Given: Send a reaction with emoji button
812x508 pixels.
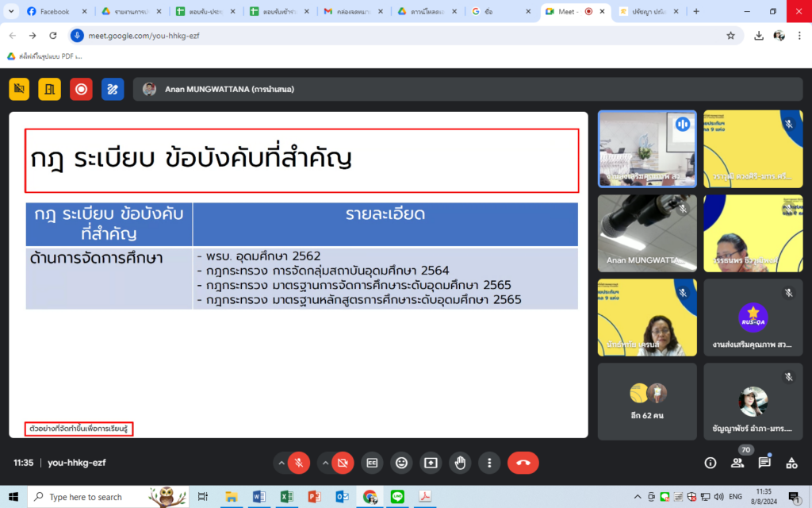Looking at the screenshot, I should [x=401, y=463].
